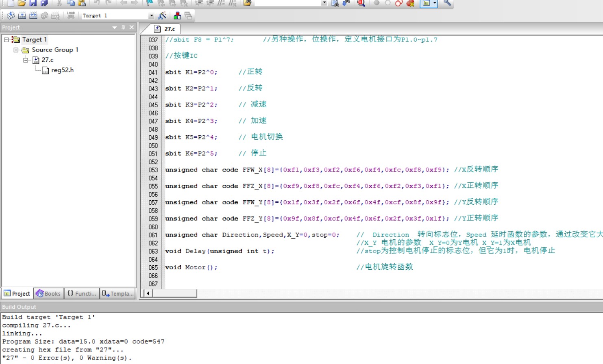Click the Manage Multi-Project Workspace icon
This screenshot has height=364, width=603.
point(188,15)
